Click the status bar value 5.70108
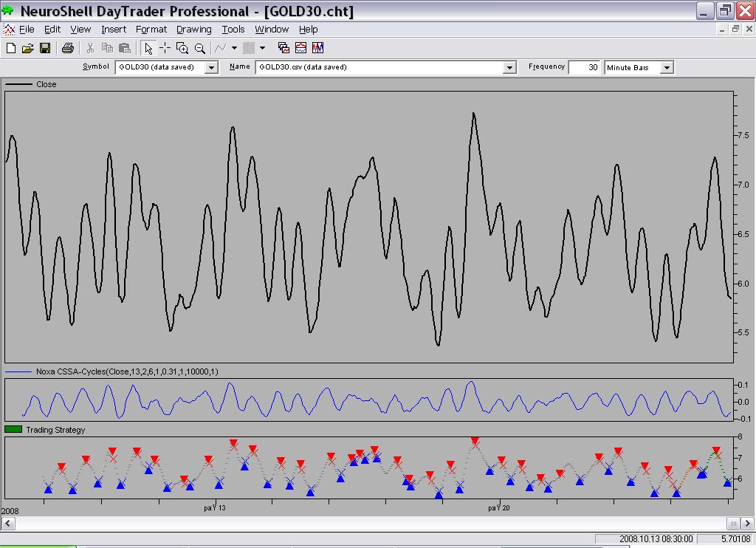Screen dimensions: 756x548 736,539
